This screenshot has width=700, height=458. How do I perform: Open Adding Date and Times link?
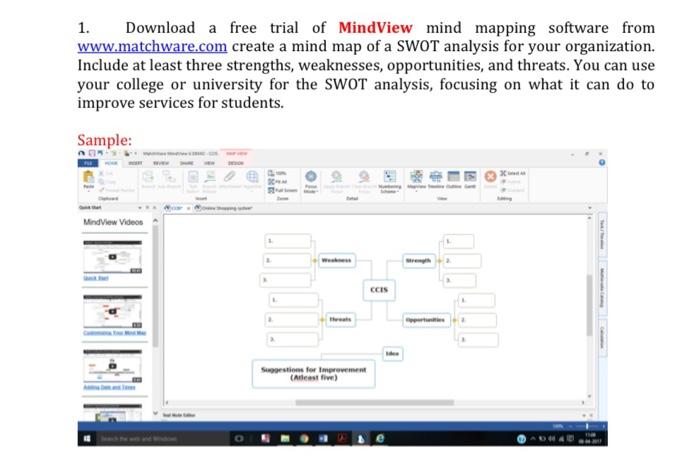109,387
